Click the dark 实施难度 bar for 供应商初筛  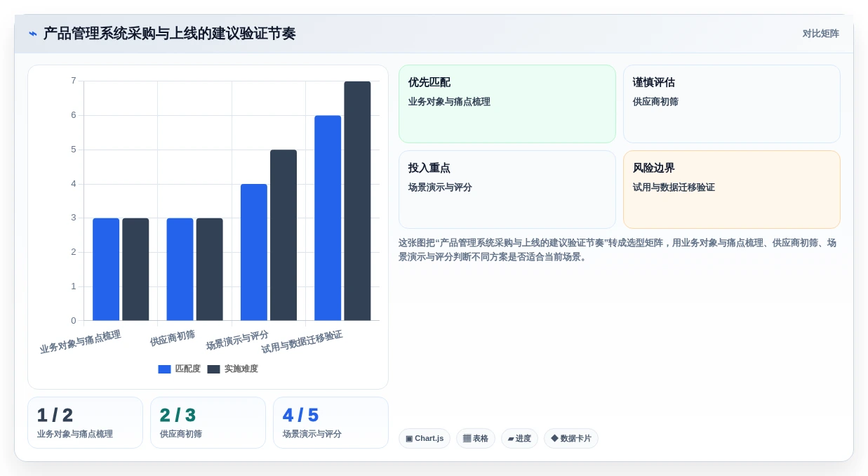(x=209, y=270)
